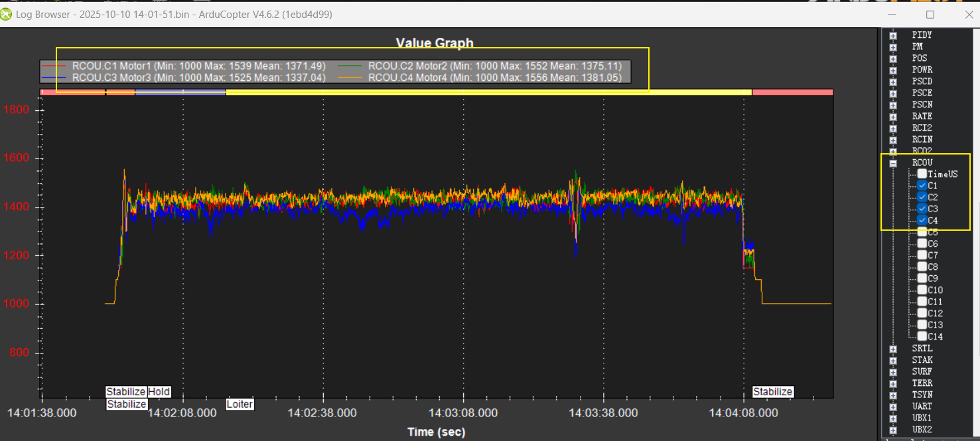Select the TERR tree item label
Viewport: 980px width, 441px height.
(x=922, y=383)
